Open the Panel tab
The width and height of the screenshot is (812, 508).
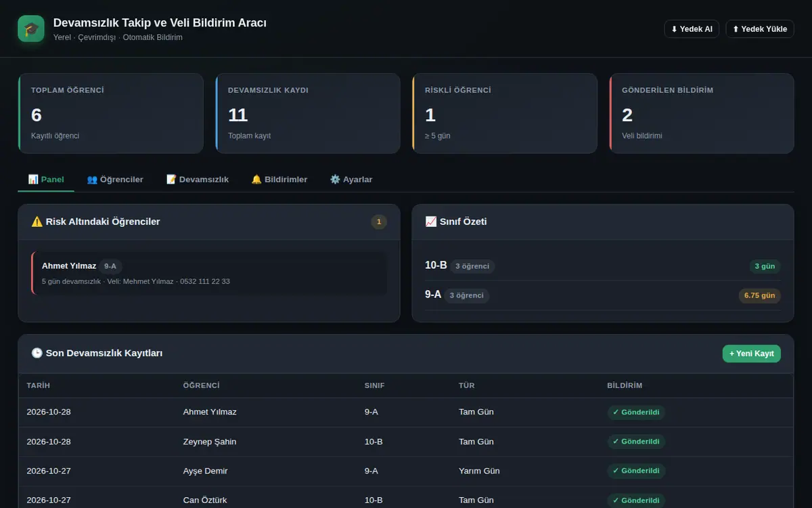[x=46, y=179]
